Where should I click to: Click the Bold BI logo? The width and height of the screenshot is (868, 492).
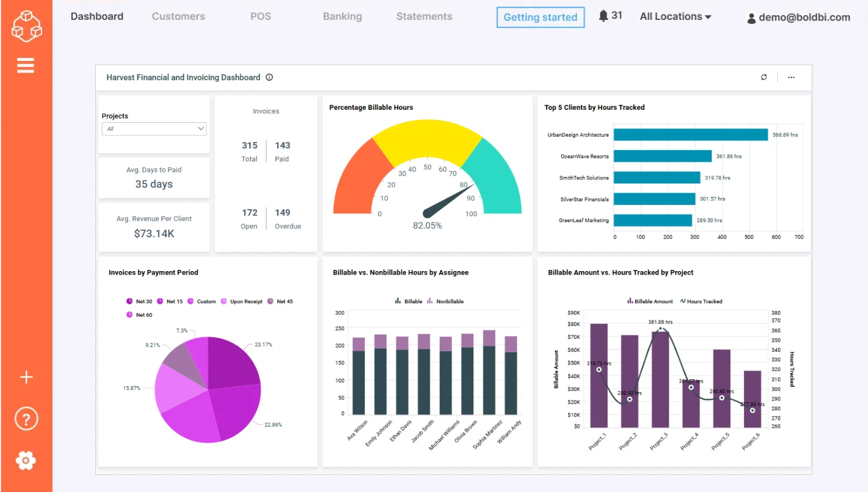point(26,26)
